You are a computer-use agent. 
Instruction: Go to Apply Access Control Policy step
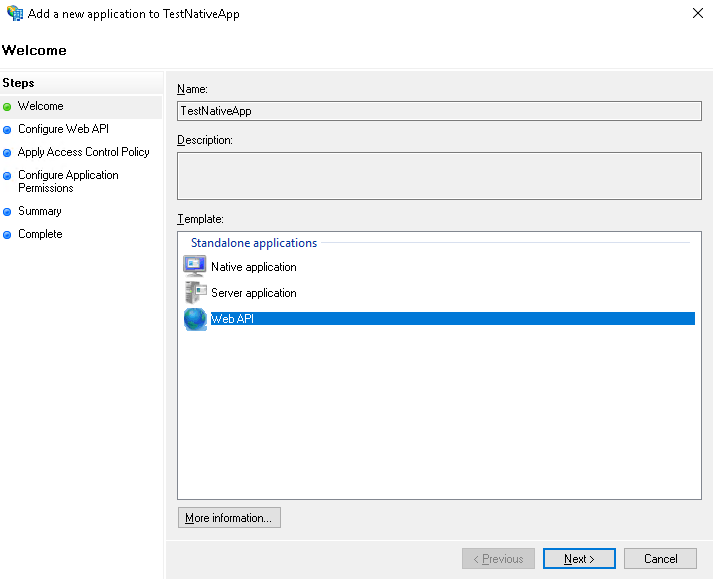[x=83, y=152]
